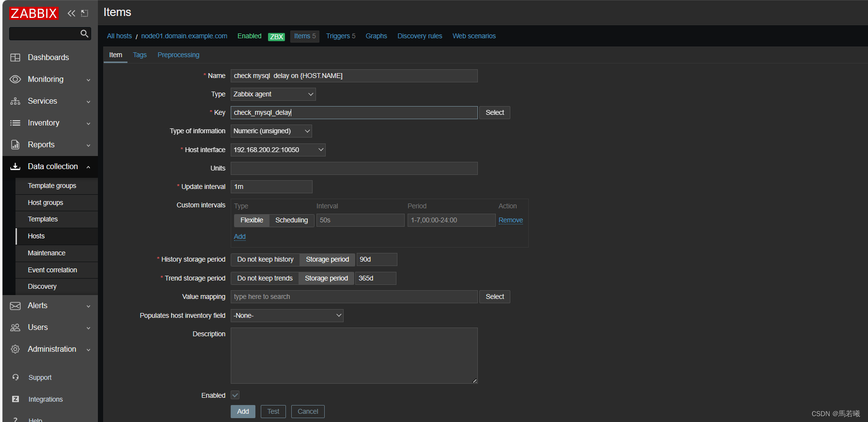Open Maintenance submenu item
This screenshot has height=422, width=868.
[x=57, y=253]
